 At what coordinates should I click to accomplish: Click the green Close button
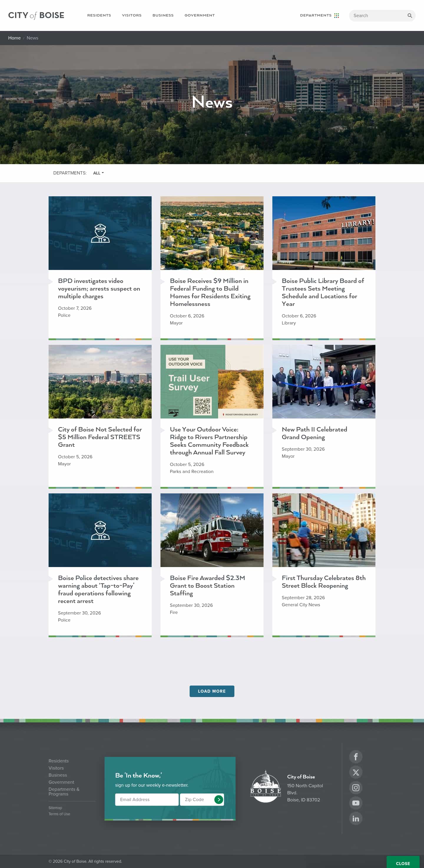[403, 863]
